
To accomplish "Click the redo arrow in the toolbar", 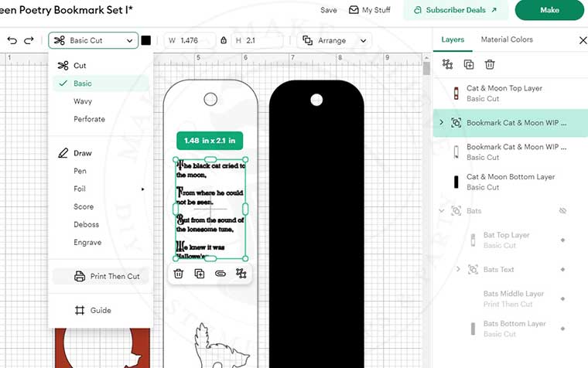I will coord(29,40).
